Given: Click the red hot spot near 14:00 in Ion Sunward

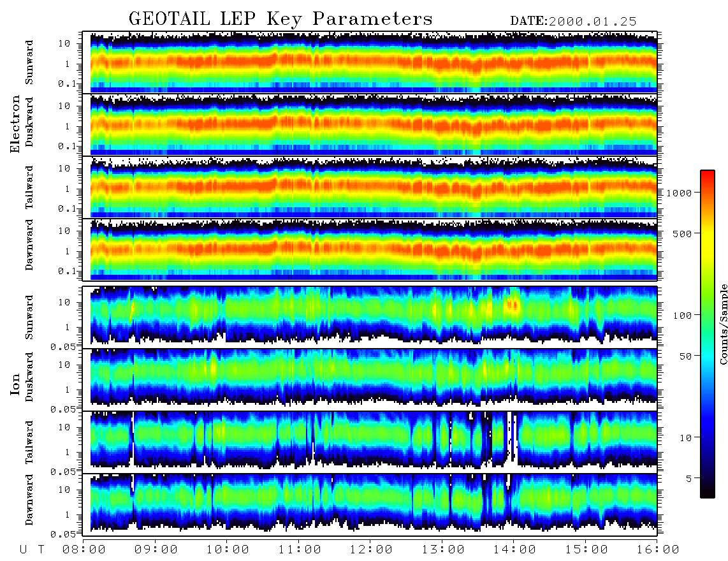Looking at the screenshot, I should pos(513,305).
